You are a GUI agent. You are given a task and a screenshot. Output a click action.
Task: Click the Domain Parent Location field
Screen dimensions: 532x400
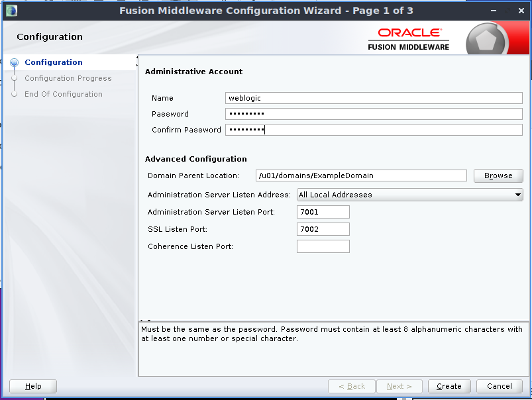pos(361,175)
